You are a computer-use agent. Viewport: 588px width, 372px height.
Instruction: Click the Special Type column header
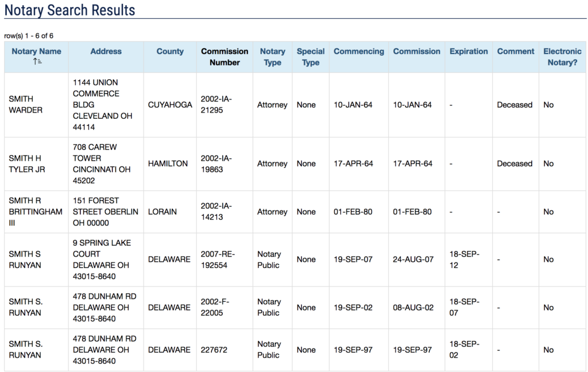[311, 56]
